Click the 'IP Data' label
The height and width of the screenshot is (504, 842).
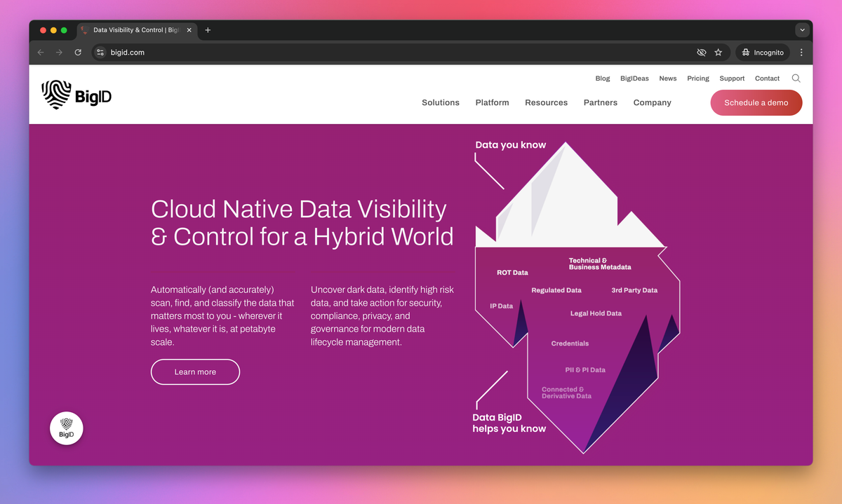pos(502,306)
